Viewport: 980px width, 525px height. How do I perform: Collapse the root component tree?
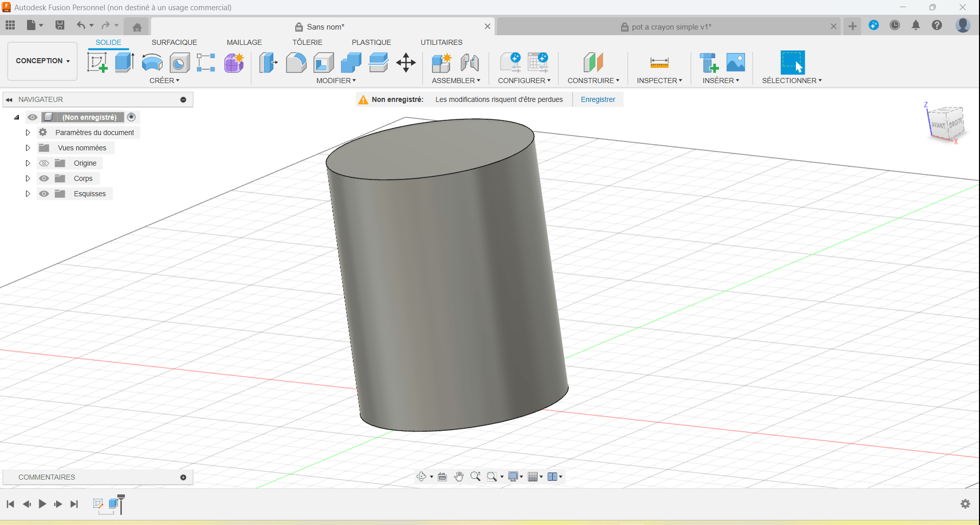[x=16, y=117]
